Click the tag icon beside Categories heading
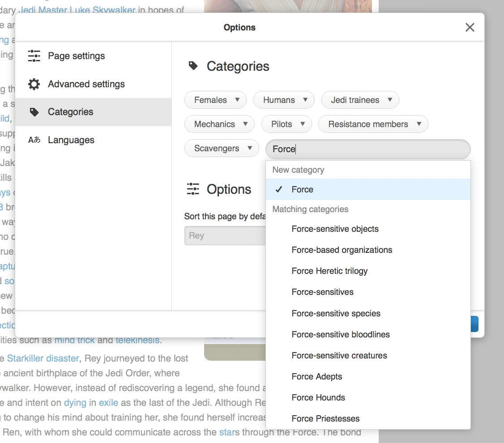 [x=193, y=66]
